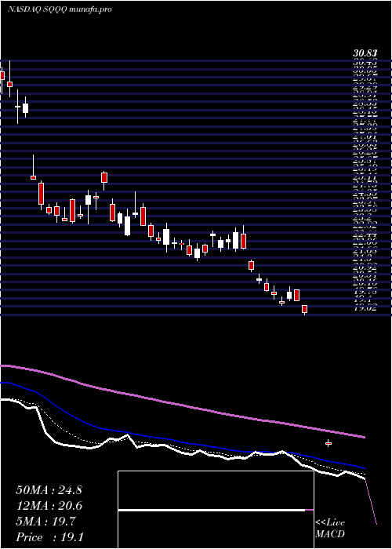
Task: Click the NASDAQ SQQQ munafa.pro chart title
Action: (60, 9)
